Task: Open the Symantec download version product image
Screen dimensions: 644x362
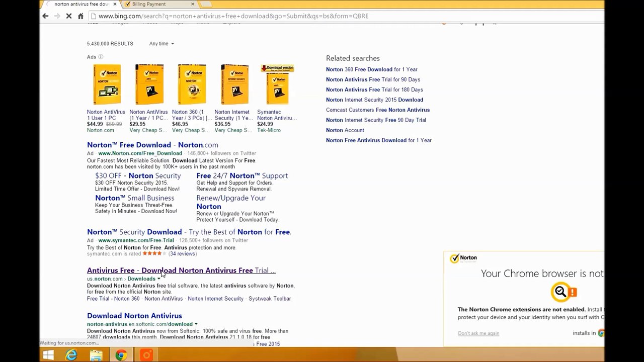Action: click(x=277, y=84)
